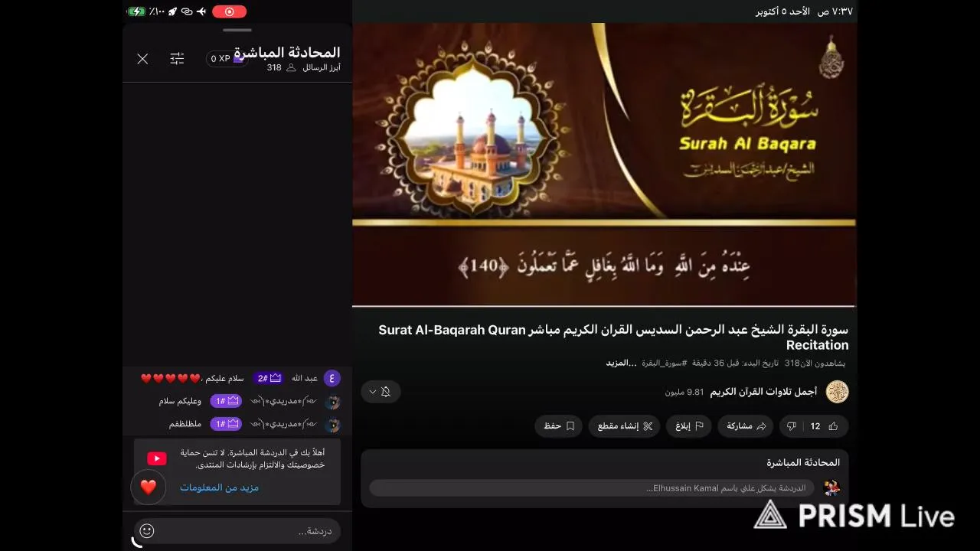Select the 'ملظلظفم' chat message

[185, 424]
